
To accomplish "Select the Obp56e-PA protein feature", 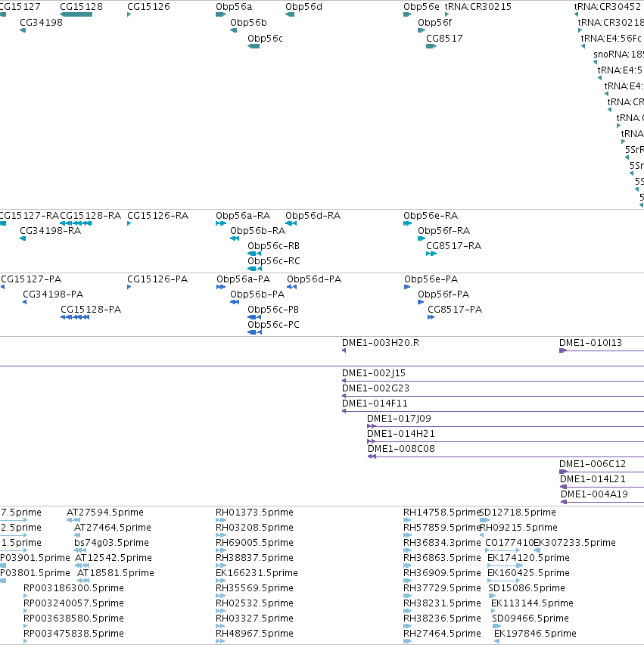I will tap(407, 287).
